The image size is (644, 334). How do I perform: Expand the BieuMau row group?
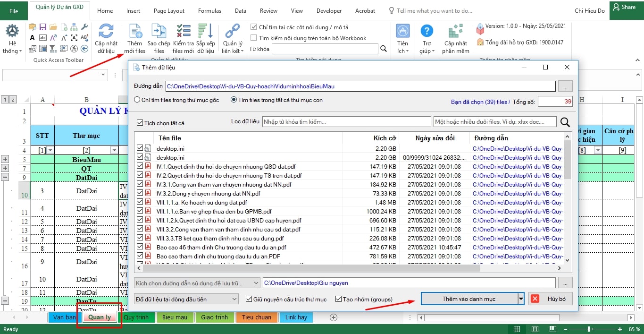tap(5, 160)
